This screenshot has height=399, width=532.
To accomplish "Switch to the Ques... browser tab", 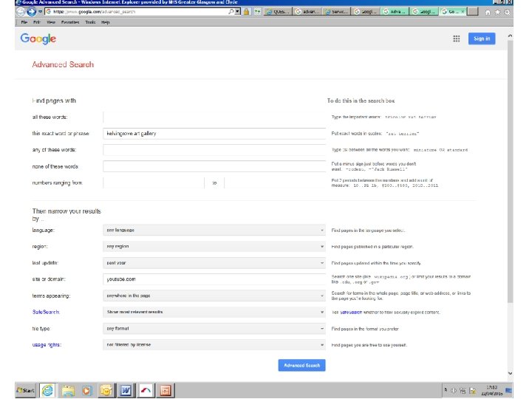I will (x=278, y=12).
